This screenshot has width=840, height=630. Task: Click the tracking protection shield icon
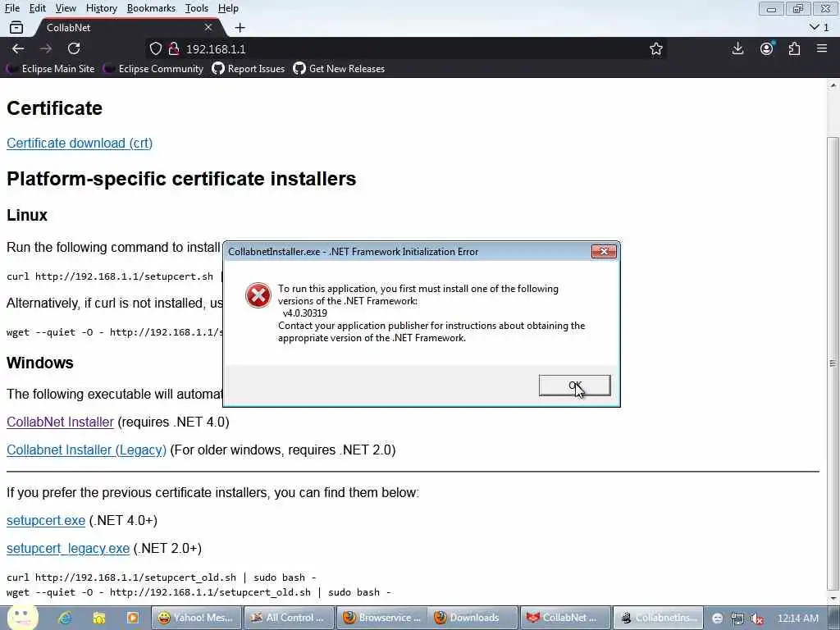(155, 48)
